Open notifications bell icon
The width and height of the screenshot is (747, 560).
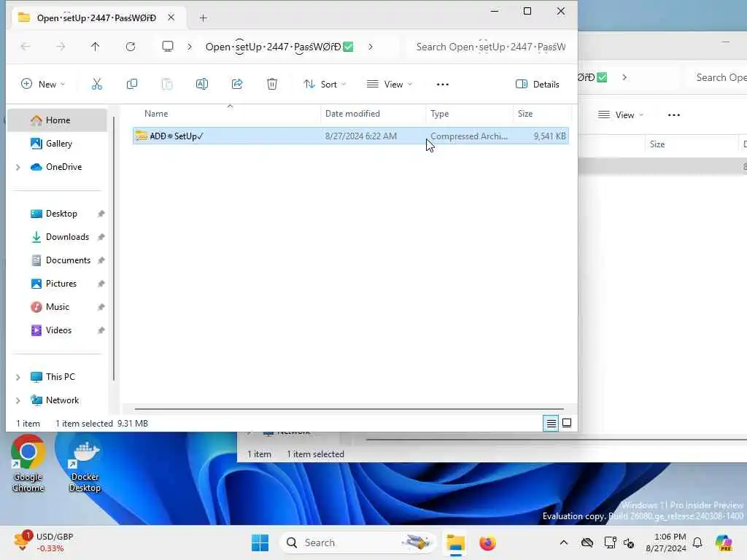tap(697, 542)
